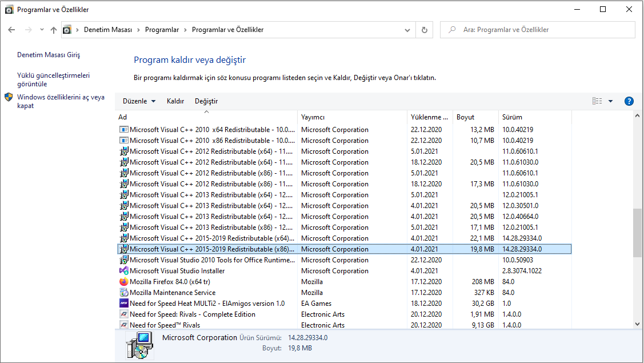Sort list by Yayımcı column header
This screenshot has width=644, height=363.
click(352, 117)
